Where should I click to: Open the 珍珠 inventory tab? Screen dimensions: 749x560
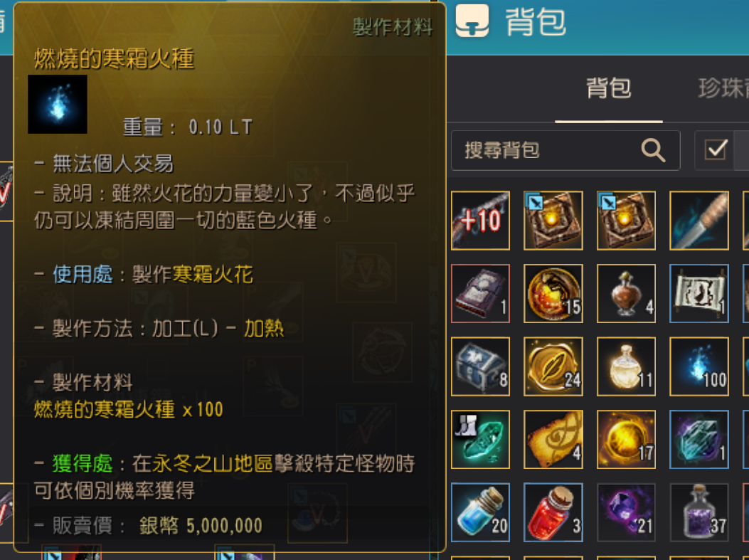pos(723,88)
